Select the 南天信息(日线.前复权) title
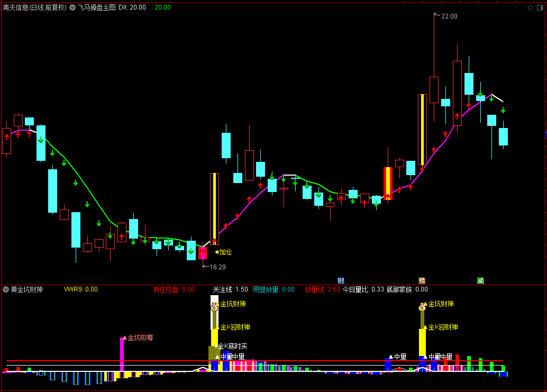Image resolution: width=547 pixels, height=392 pixels. pyautogui.click(x=35, y=7)
